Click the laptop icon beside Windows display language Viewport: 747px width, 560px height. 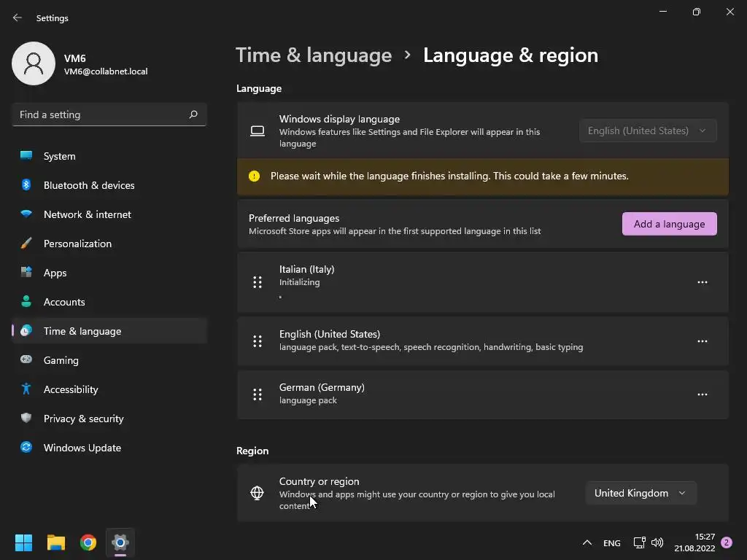click(x=258, y=131)
